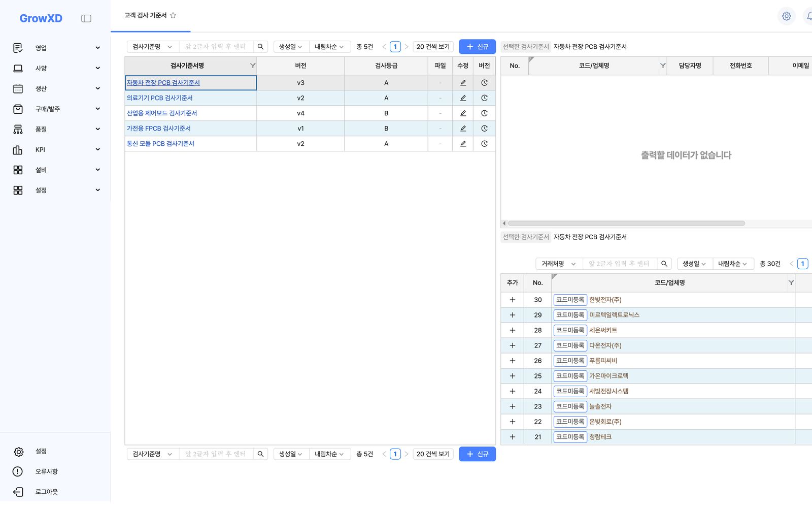Click the top 20 건씩 보기 page-size selector
The width and height of the screenshot is (812, 508).
(x=433, y=47)
